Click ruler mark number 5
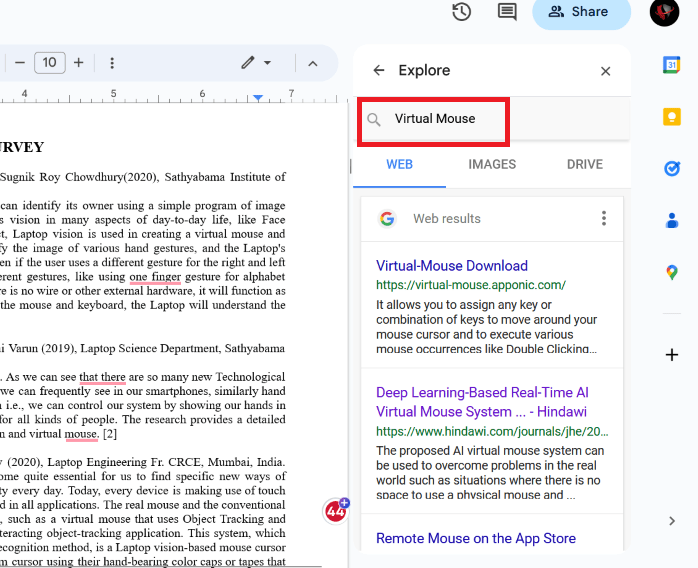The width and height of the screenshot is (698, 568). [x=114, y=93]
